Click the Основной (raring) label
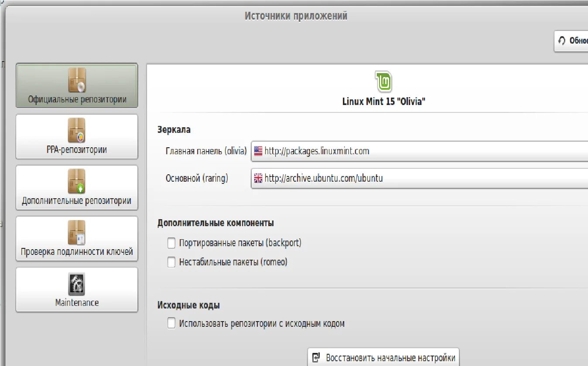 [x=197, y=178]
